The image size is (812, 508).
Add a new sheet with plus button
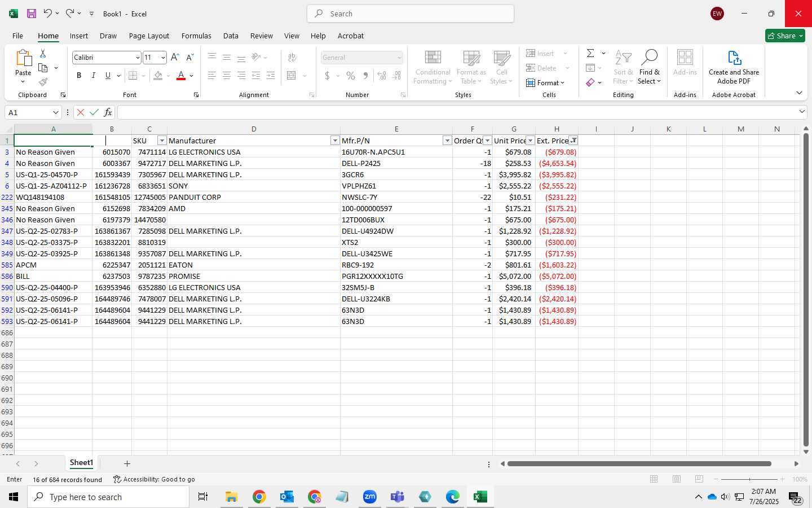(127, 463)
